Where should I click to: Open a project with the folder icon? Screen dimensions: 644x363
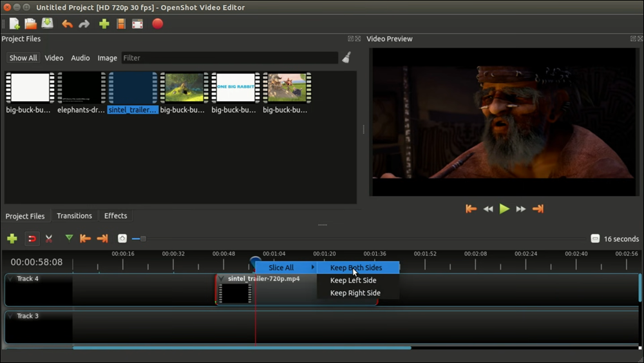31,24
